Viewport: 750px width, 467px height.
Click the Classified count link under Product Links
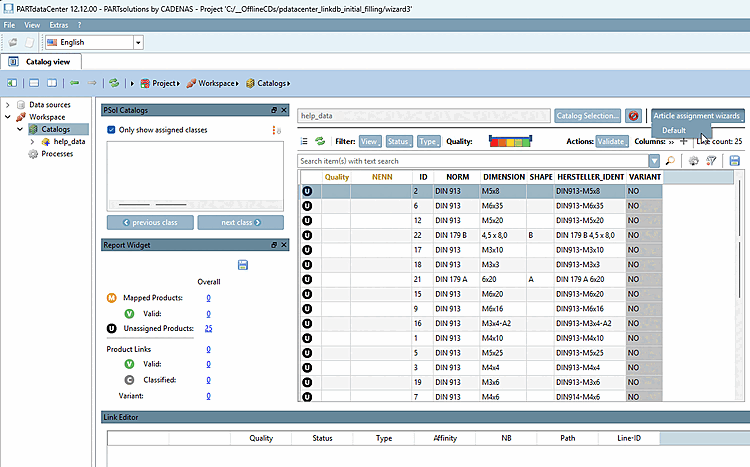[208, 380]
